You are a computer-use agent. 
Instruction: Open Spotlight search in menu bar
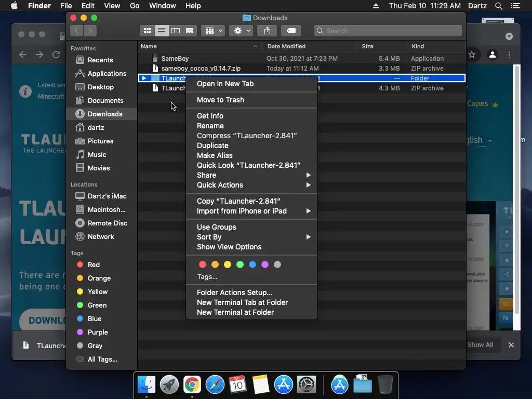pyautogui.click(x=498, y=6)
